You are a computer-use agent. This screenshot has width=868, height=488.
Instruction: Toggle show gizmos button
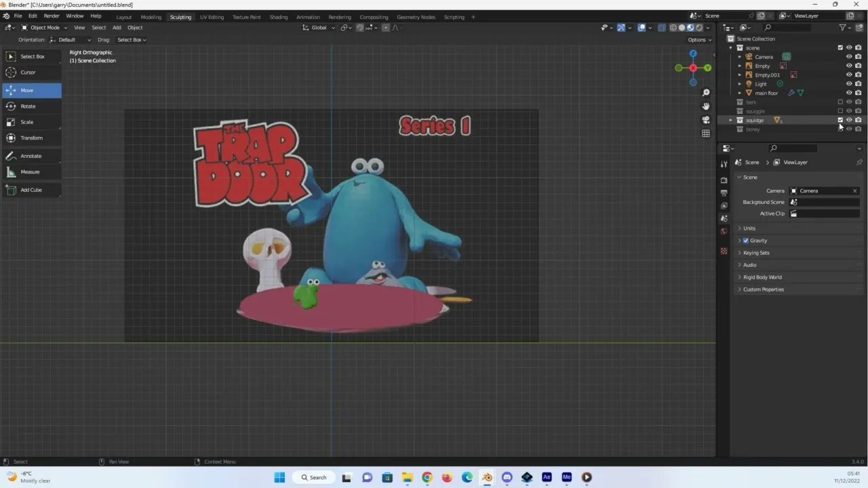[x=620, y=28]
